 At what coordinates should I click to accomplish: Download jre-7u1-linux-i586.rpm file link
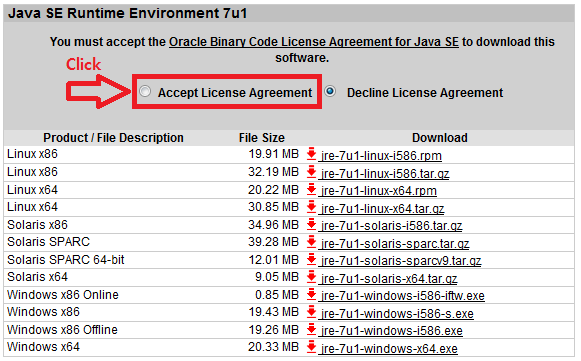pos(381,156)
